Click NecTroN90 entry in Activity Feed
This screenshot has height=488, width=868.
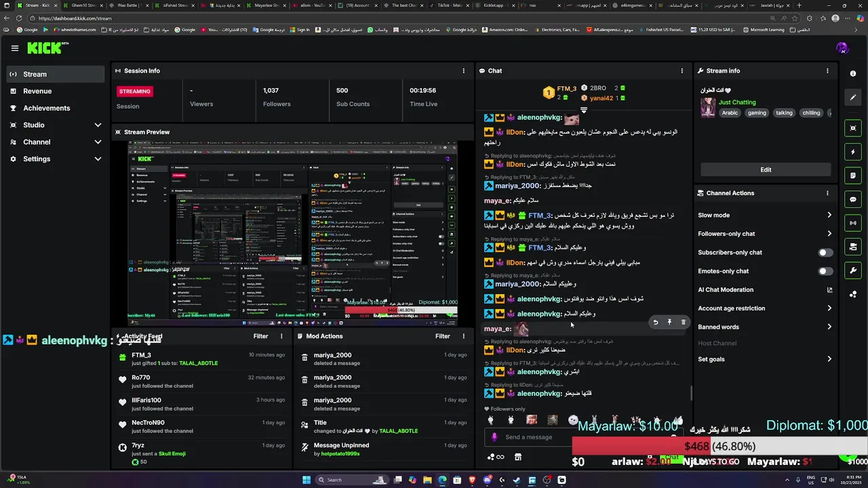pos(201,426)
